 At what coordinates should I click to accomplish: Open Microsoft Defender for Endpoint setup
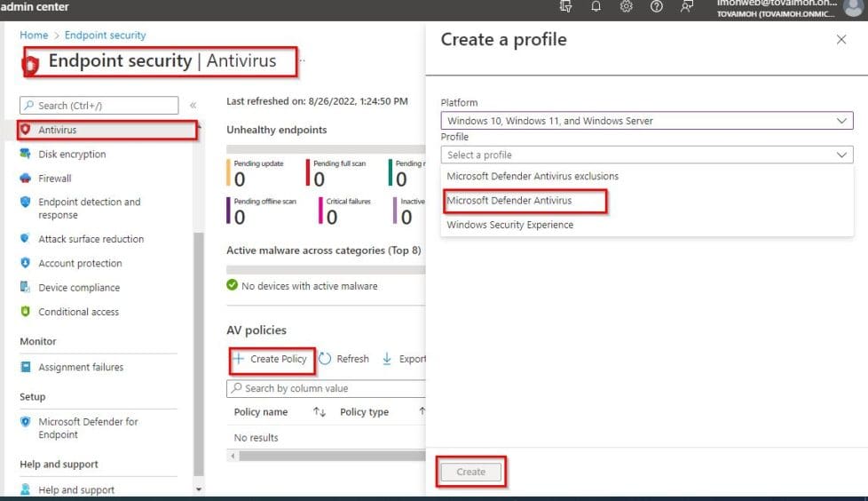tap(88, 428)
